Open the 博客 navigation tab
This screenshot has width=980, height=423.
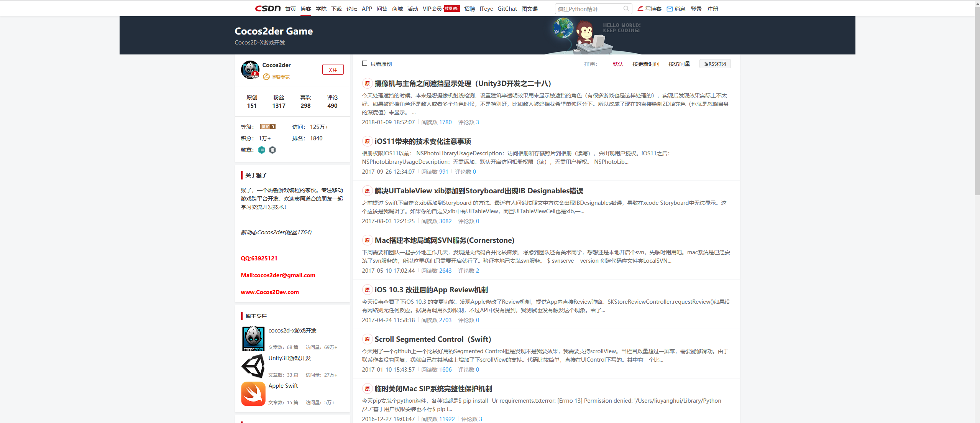(305, 9)
